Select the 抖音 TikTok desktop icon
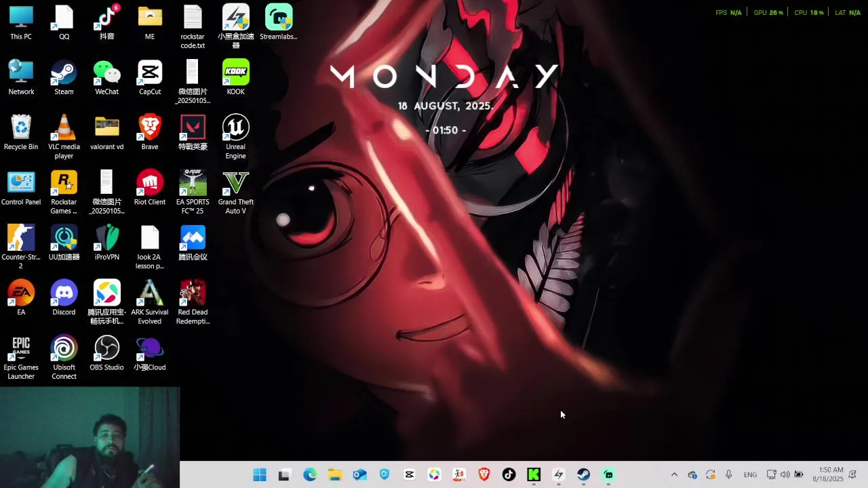 point(107,23)
